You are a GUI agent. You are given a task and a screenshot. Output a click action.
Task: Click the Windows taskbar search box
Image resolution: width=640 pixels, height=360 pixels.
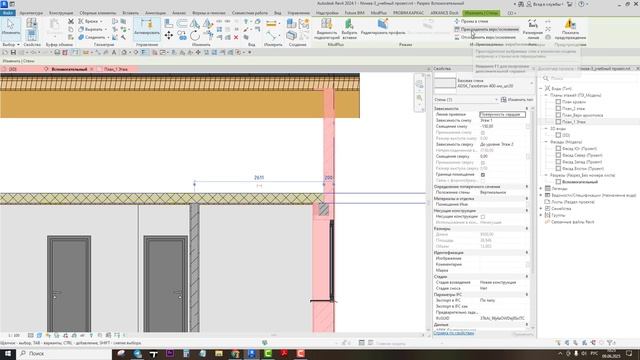(x=64, y=353)
